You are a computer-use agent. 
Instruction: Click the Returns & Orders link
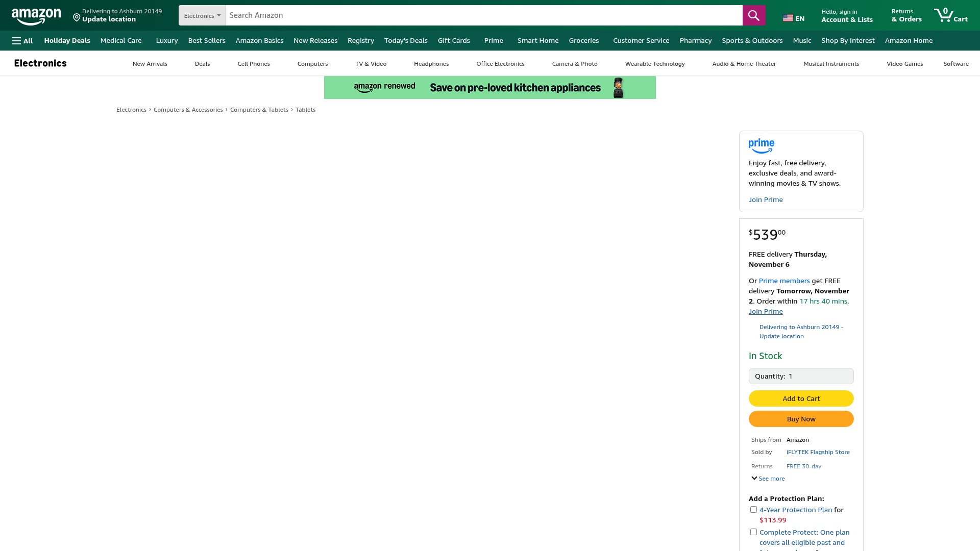coord(906,16)
